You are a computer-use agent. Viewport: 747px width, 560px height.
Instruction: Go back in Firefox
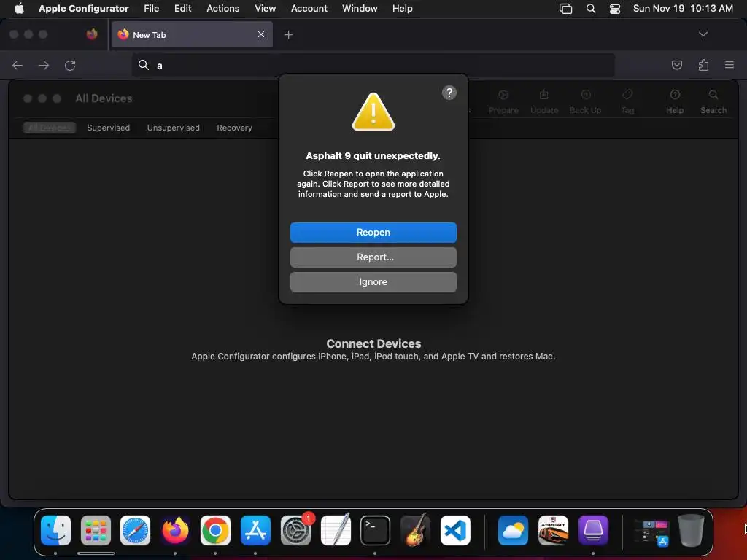click(x=18, y=65)
